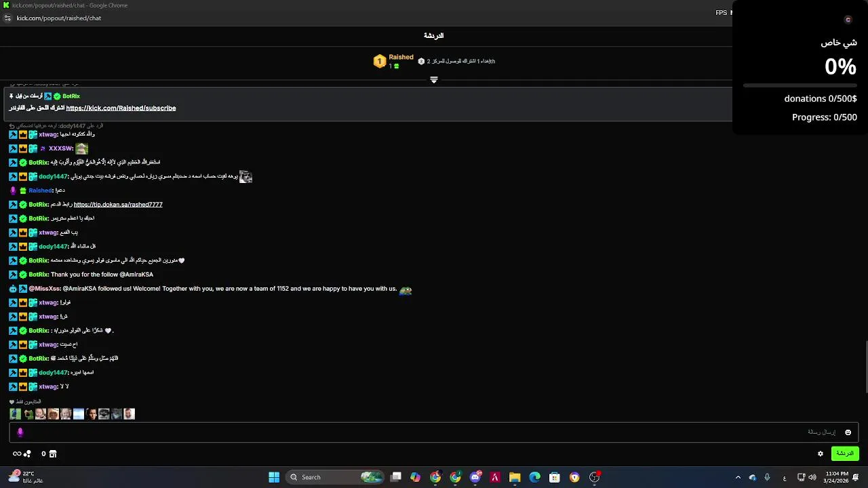868x488 pixels.
Task: Click the taskbar Search box
Action: (335, 477)
